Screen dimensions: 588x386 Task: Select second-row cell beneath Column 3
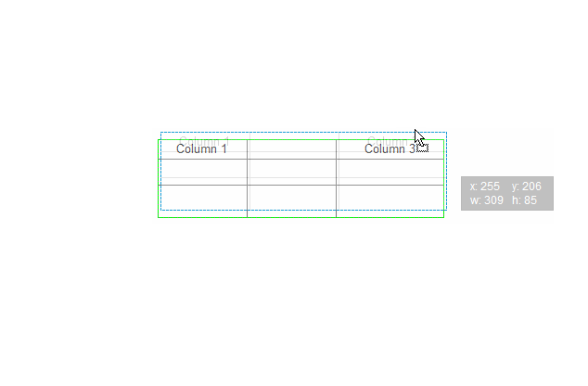click(390, 173)
